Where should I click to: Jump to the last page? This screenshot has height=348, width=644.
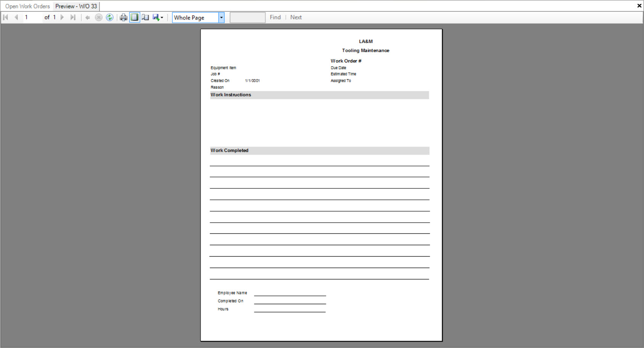73,17
